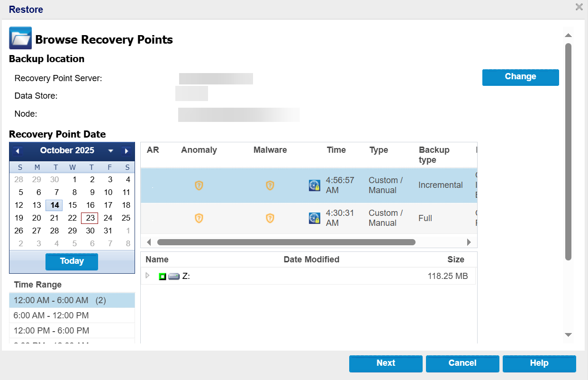
Task: Click the horizontal scrollbar of the recovery points table
Action: 286,242
